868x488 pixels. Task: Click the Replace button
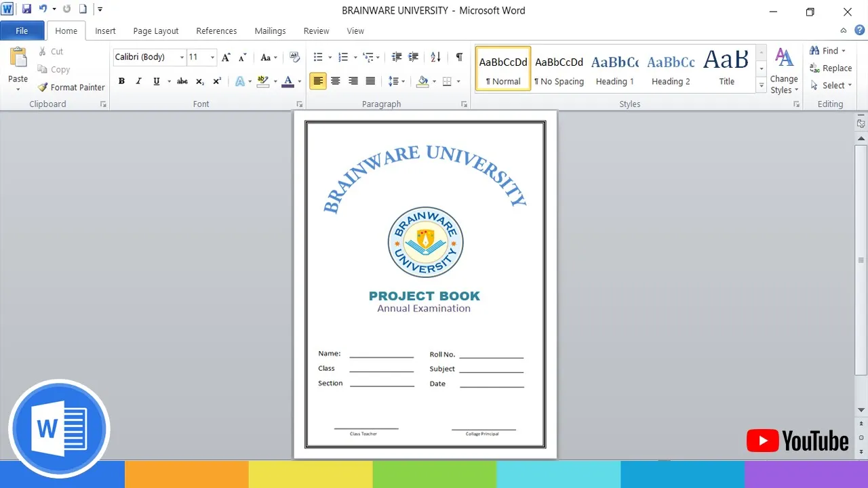(831, 68)
